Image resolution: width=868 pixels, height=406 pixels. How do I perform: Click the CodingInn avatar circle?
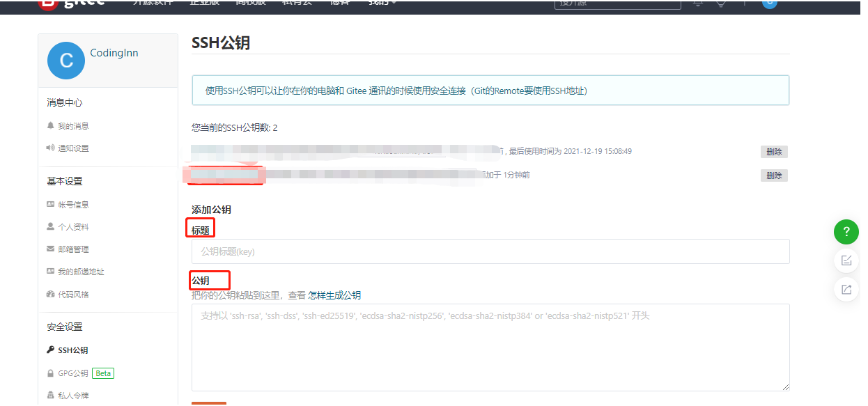tap(66, 60)
